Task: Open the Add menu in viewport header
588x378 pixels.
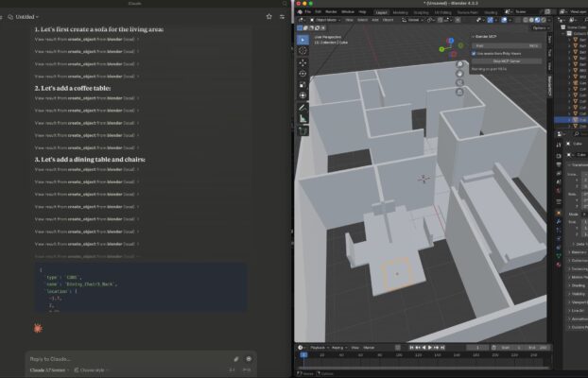Action: tap(375, 20)
